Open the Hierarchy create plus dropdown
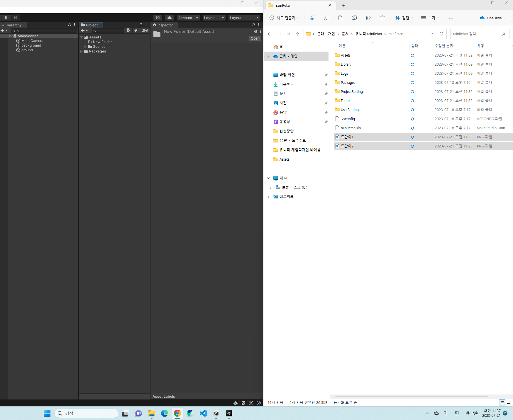Image resolution: width=513 pixels, height=420 pixels. (4, 30)
